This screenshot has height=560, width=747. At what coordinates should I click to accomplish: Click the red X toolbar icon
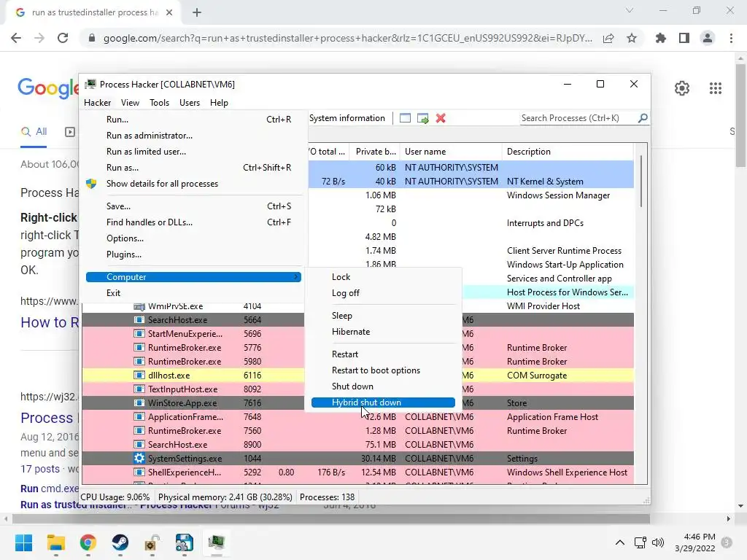coord(441,118)
